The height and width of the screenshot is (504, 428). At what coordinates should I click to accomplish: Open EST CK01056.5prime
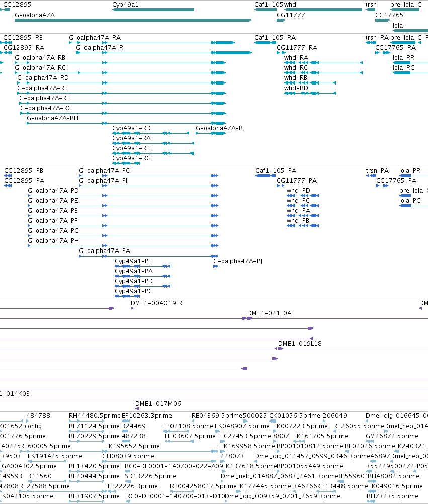(295, 416)
